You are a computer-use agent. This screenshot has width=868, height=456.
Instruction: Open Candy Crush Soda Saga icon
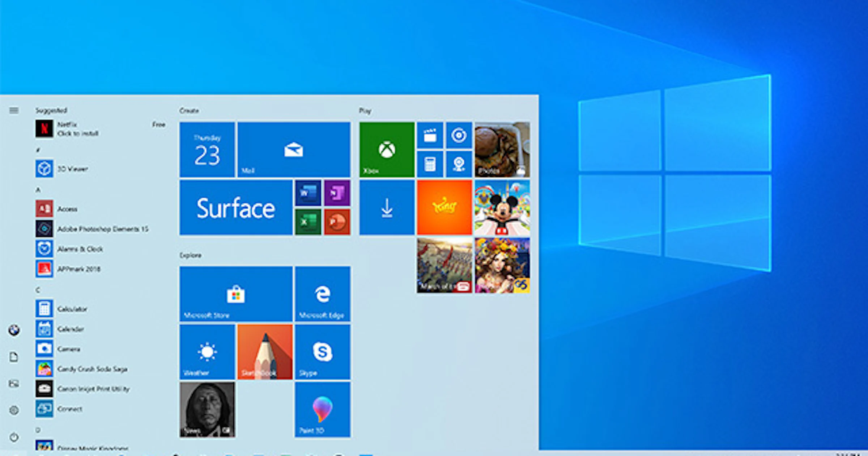coord(44,369)
